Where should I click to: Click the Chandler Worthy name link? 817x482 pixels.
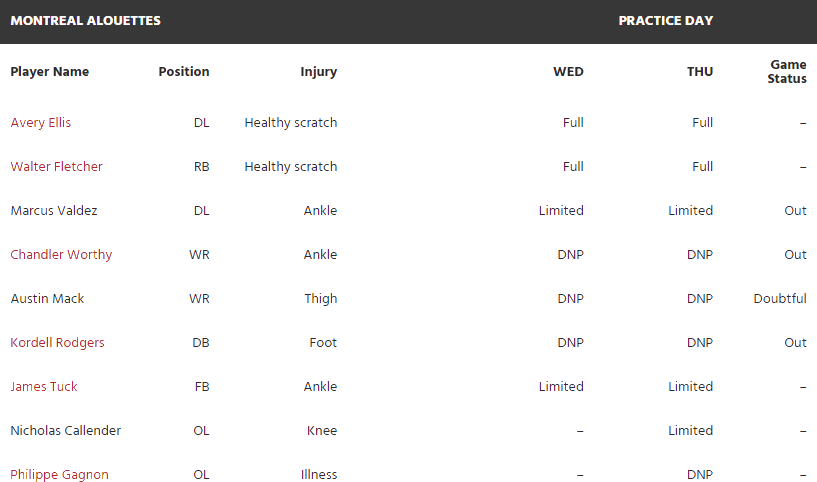pos(61,255)
